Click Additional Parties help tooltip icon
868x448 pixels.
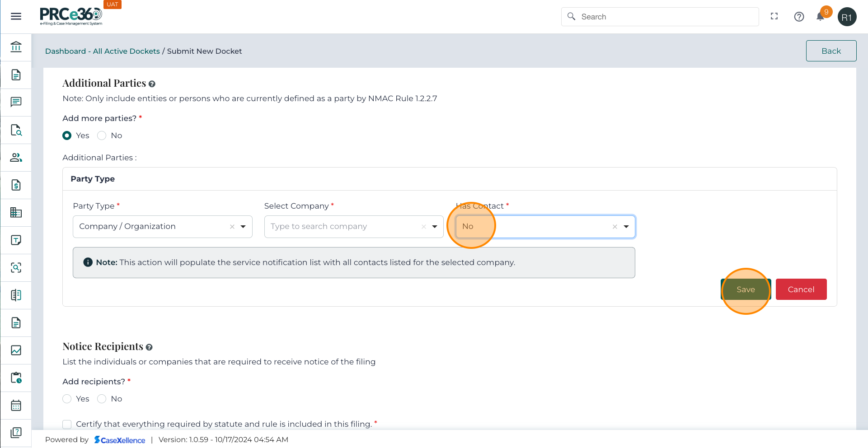tap(152, 84)
